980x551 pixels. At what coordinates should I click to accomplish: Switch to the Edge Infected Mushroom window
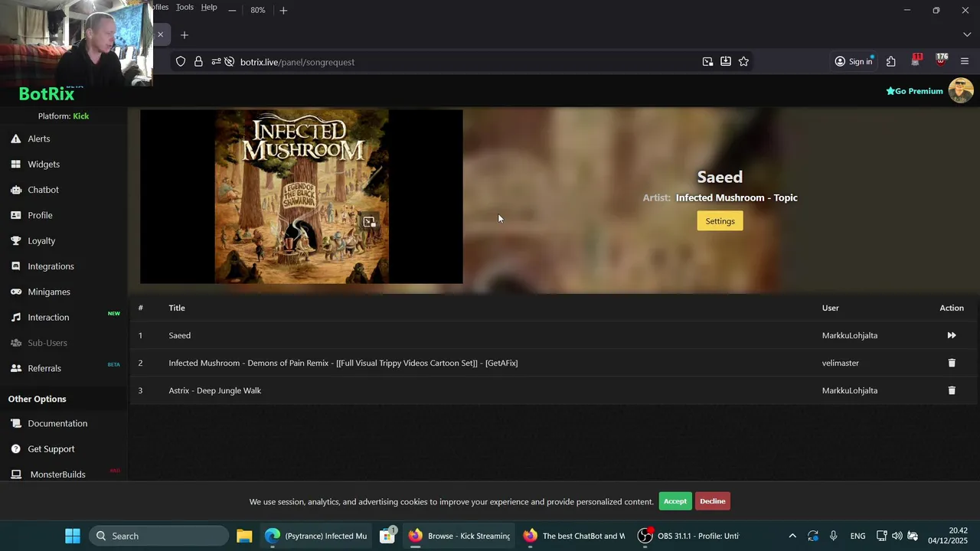tap(315, 536)
